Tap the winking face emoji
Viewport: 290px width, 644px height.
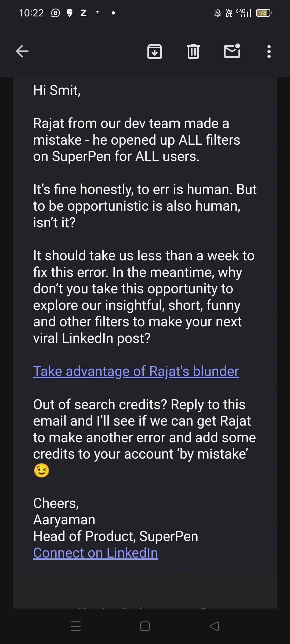[x=42, y=471]
